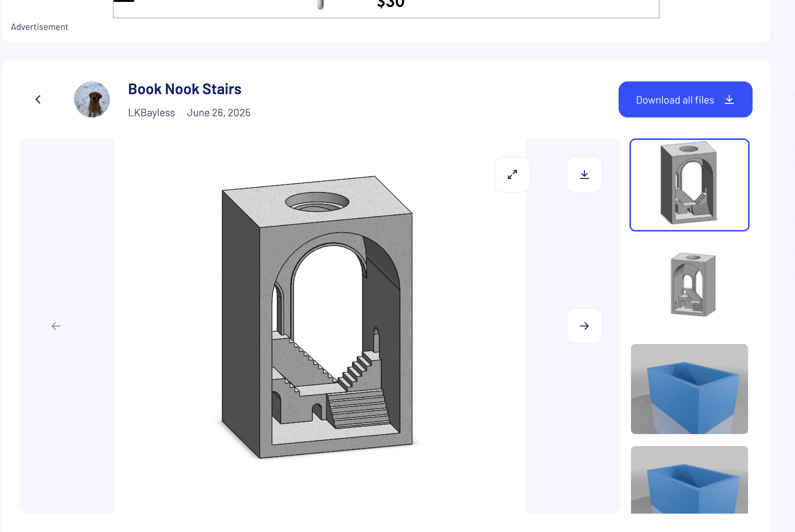795x532 pixels.
Task: Download the currently displayed image
Action: pos(584,174)
